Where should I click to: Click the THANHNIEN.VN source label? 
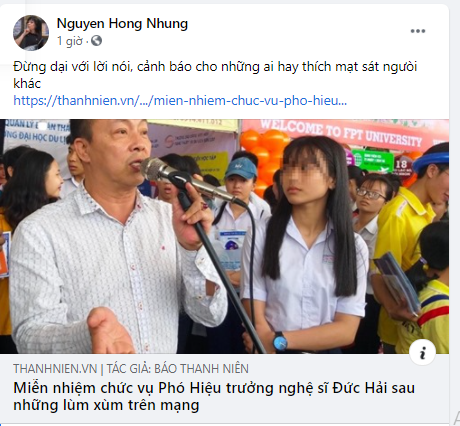55,369
